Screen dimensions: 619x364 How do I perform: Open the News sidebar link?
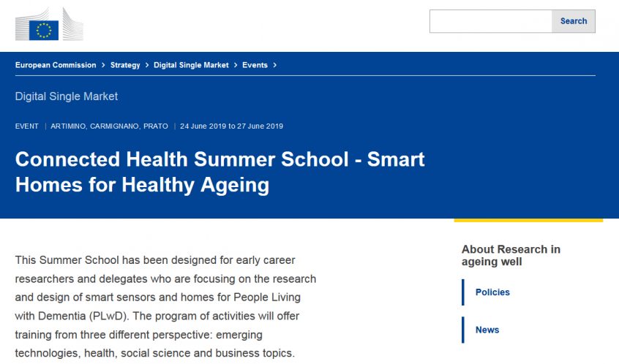tap(487, 330)
